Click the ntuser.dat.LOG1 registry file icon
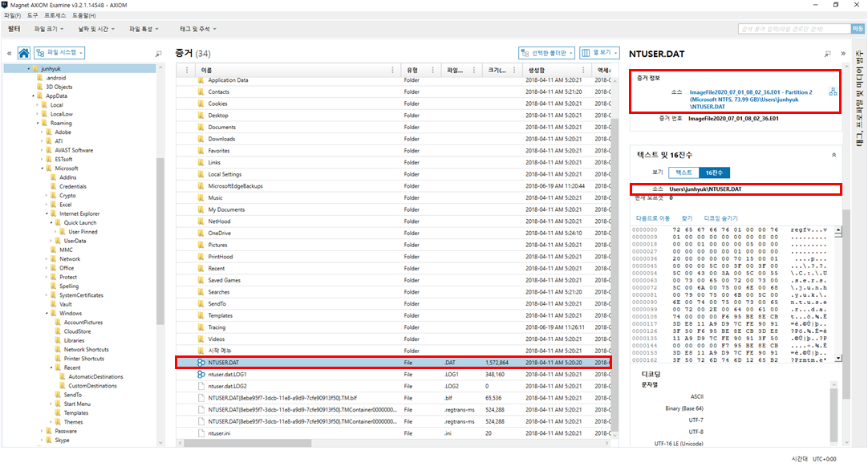This screenshot has width=868, height=471. pyautogui.click(x=201, y=374)
